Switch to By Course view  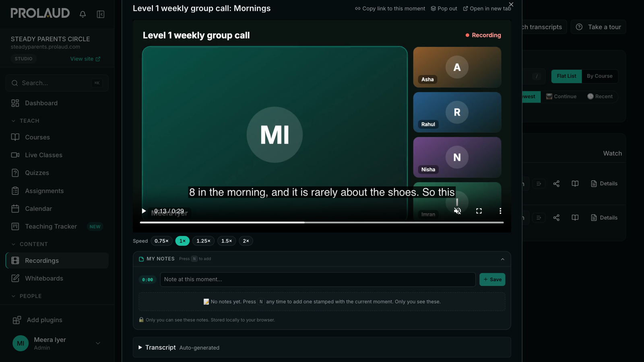pos(599,76)
